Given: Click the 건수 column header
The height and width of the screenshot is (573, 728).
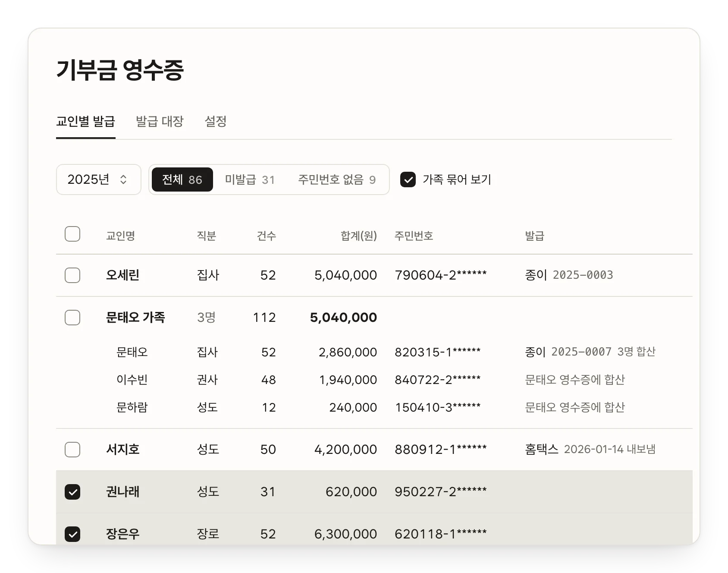Looking at the screenshot, I should (266, 236).
